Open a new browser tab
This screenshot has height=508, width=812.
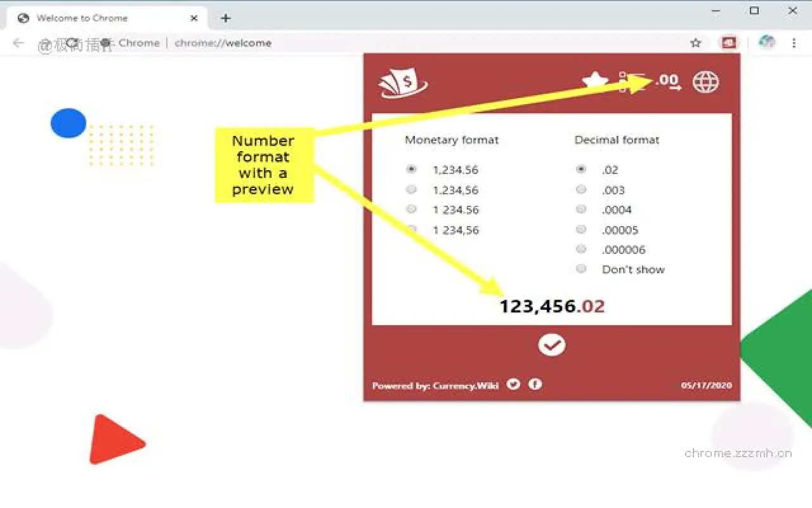[x=225, y=18]
